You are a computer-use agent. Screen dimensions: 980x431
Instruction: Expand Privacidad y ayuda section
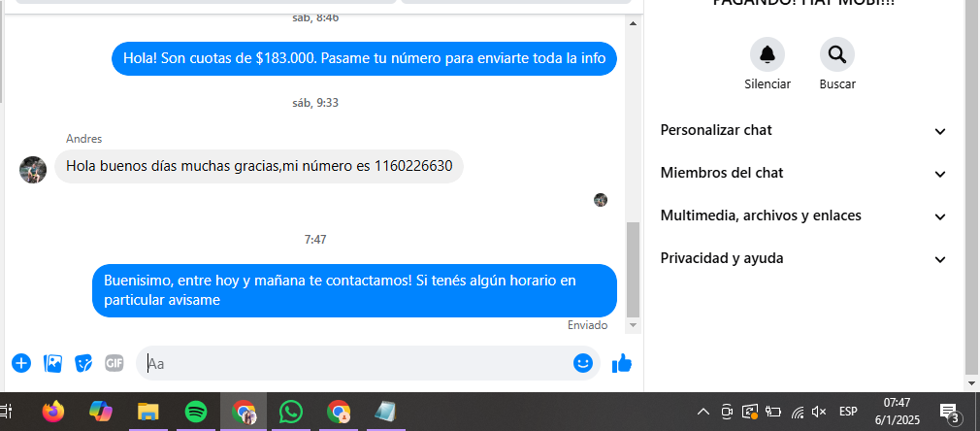tap(803, 258)
